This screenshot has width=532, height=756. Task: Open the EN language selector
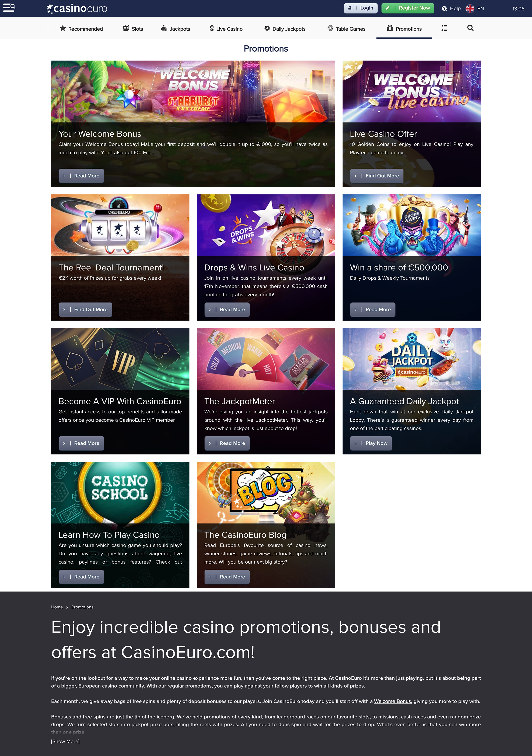pyautogui.click(x=480, y=9)
